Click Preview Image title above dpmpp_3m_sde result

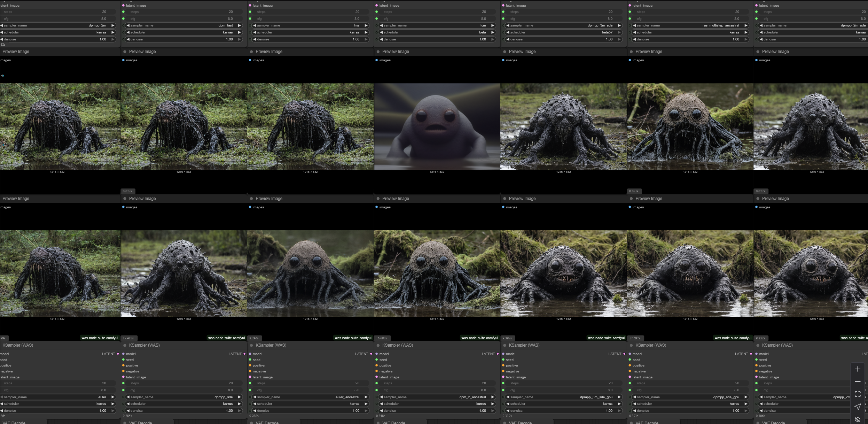(x=522, y=52)
